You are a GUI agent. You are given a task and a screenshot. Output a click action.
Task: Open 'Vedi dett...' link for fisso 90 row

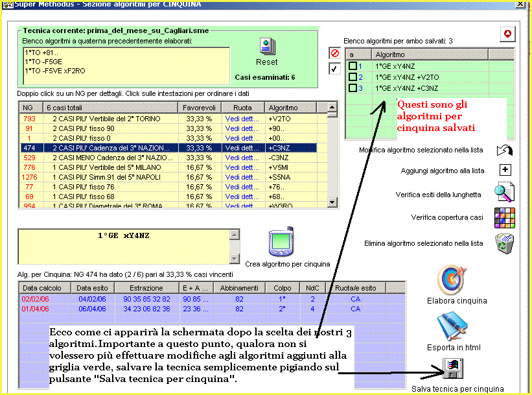click(242, 128)
